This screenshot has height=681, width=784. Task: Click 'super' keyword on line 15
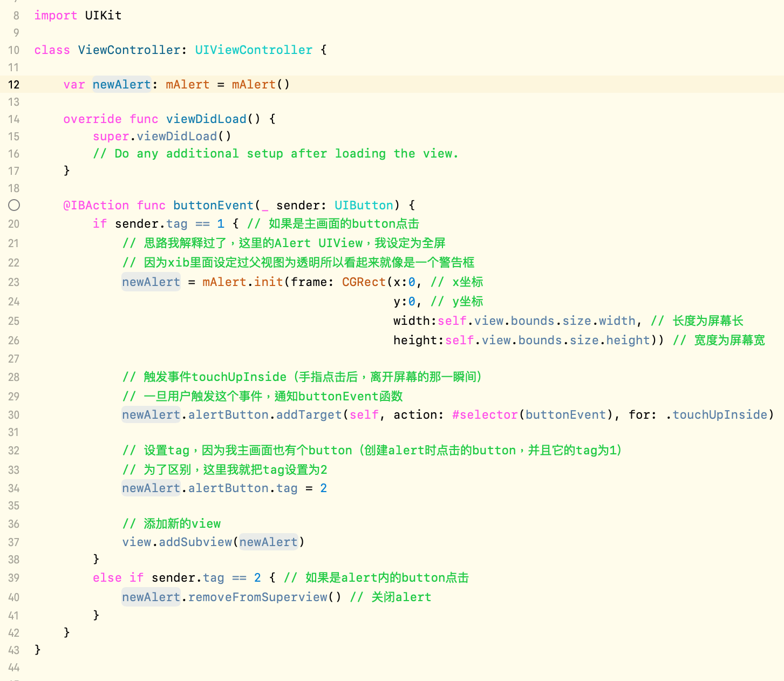(111, 137)
